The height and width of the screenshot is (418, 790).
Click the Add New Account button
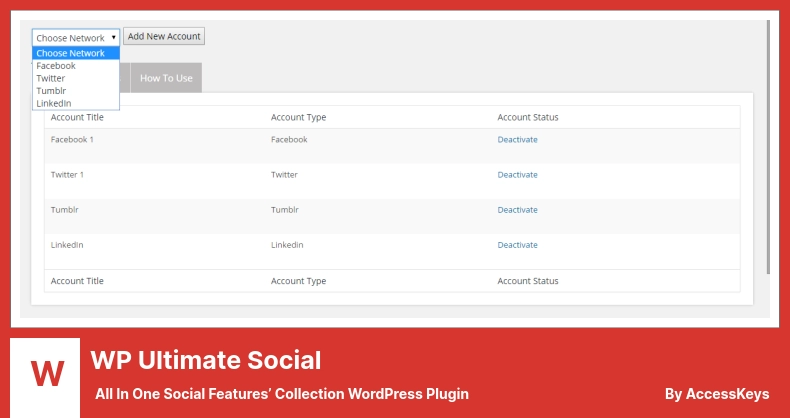coord(164,36)
